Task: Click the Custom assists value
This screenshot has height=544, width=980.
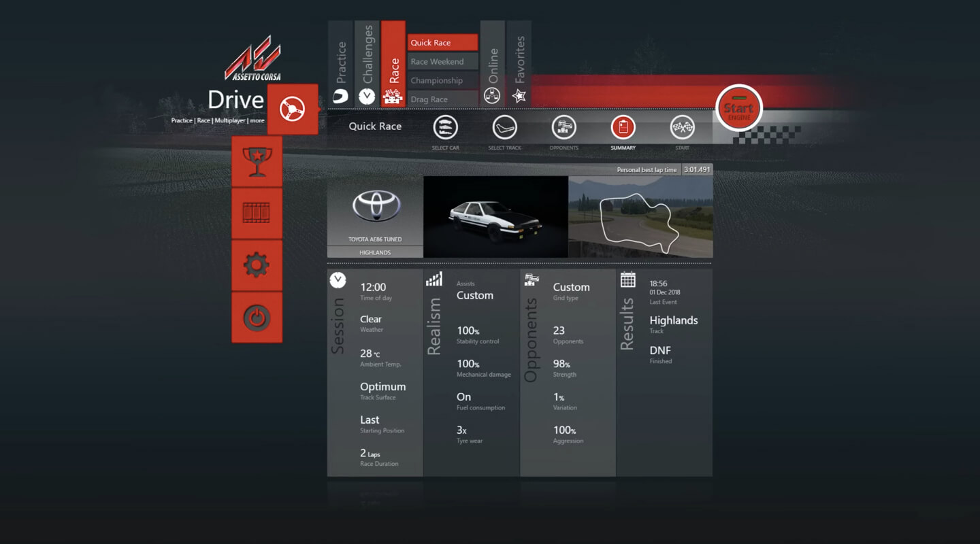Action: pyautogui.click(x=475, y=295)
